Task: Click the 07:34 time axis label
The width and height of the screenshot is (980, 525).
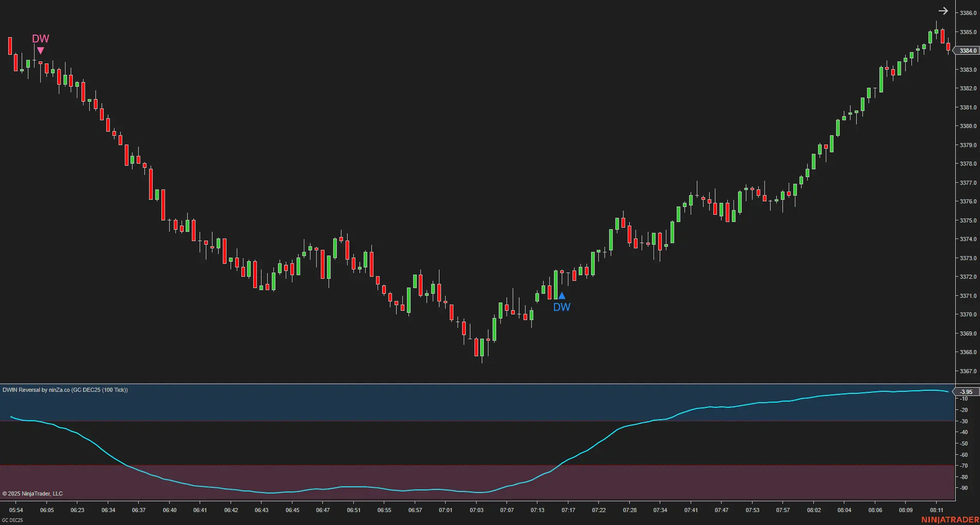Action: [x=660, y=510]
